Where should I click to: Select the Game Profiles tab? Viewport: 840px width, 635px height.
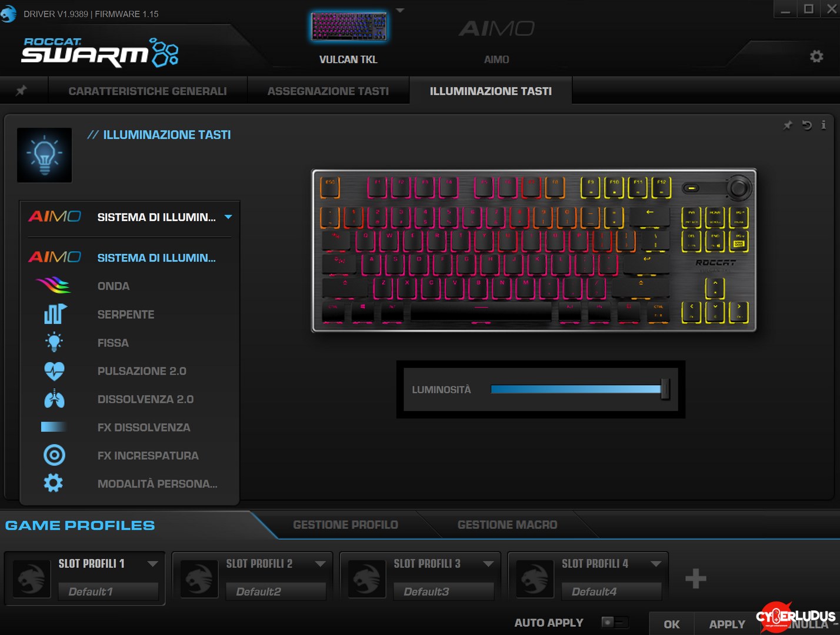coord(80,525)
